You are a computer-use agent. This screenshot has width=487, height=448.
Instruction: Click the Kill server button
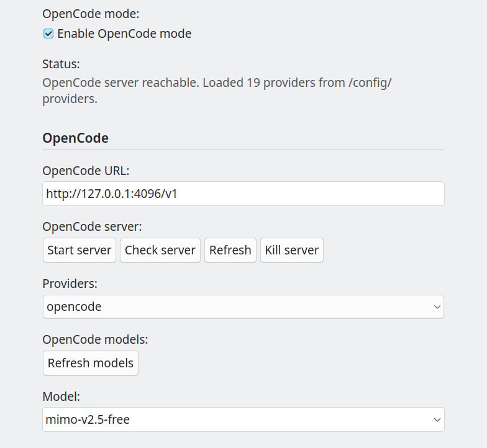click(x=292, y=250)
